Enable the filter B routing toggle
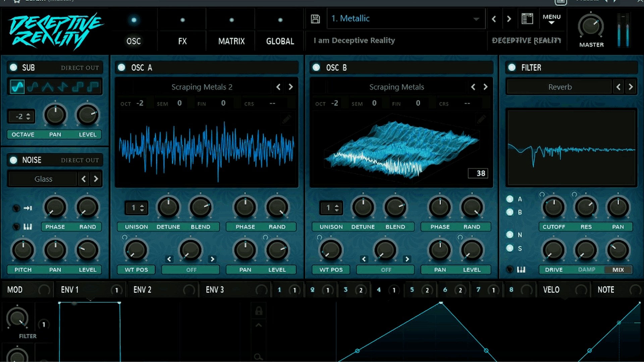Screen dimensions: 644x362 click(x=510, y=212)
